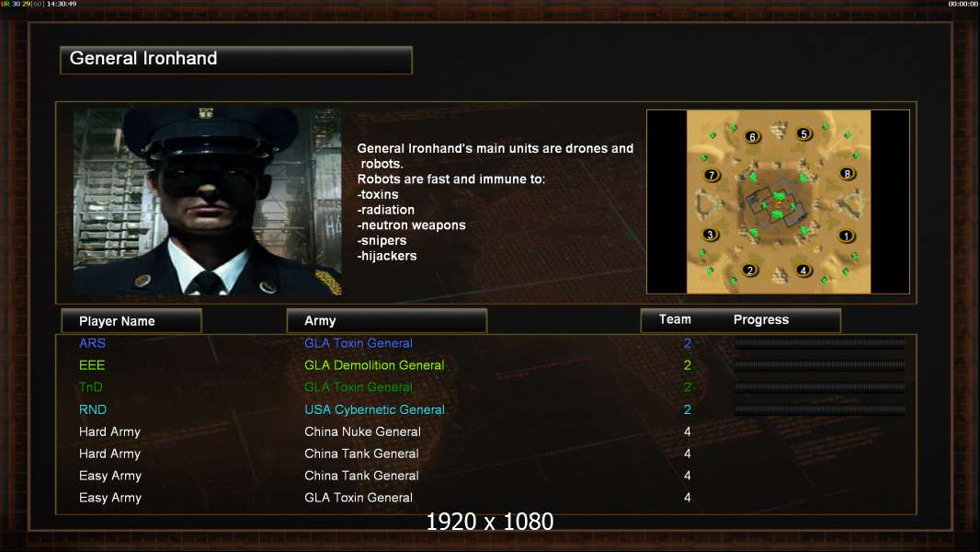Image resolution: width=980 pixels, height=552 pixels.
Task: Click the Team Progress column header
Action: click(741, 320)
